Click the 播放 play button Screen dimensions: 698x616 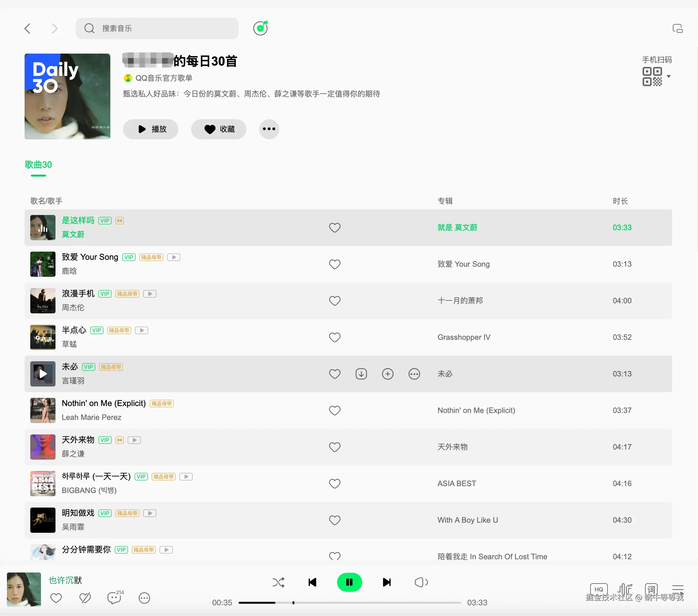pos(151,129)
